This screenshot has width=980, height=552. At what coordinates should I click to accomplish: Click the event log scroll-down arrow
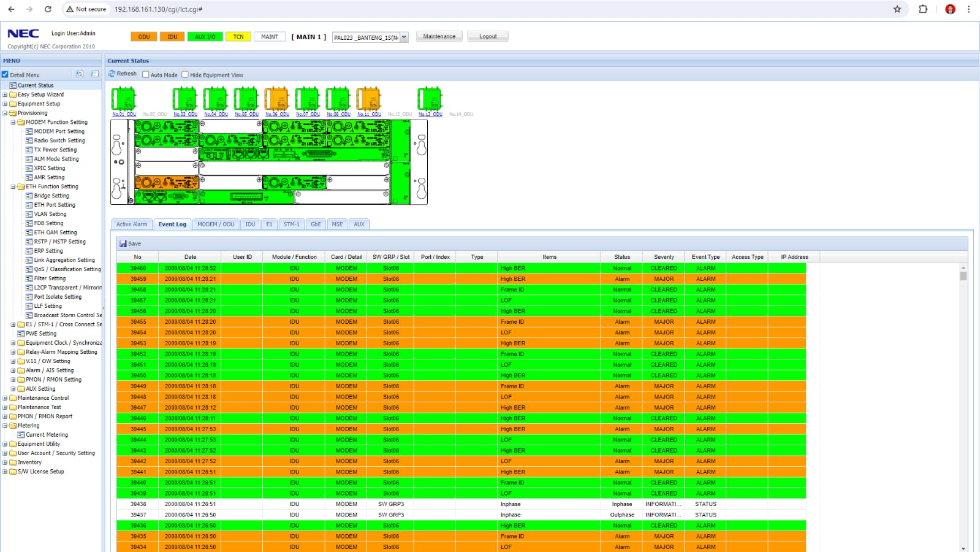963,548
